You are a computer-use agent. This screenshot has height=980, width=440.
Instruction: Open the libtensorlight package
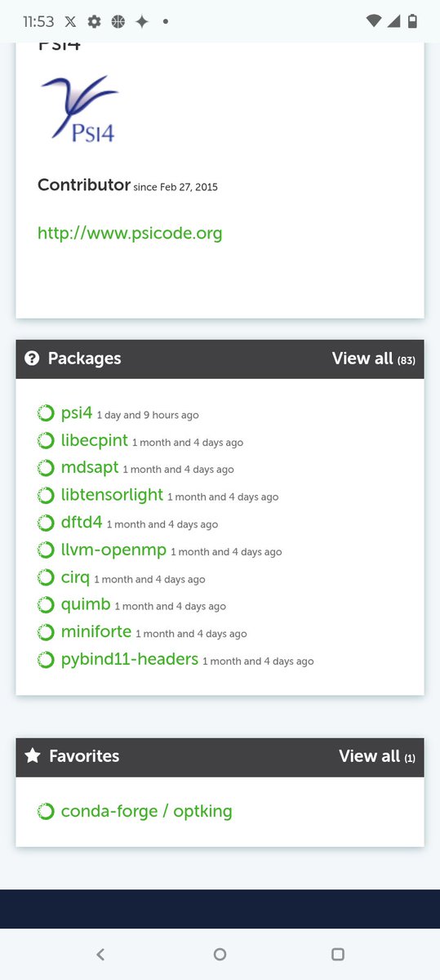113,496
